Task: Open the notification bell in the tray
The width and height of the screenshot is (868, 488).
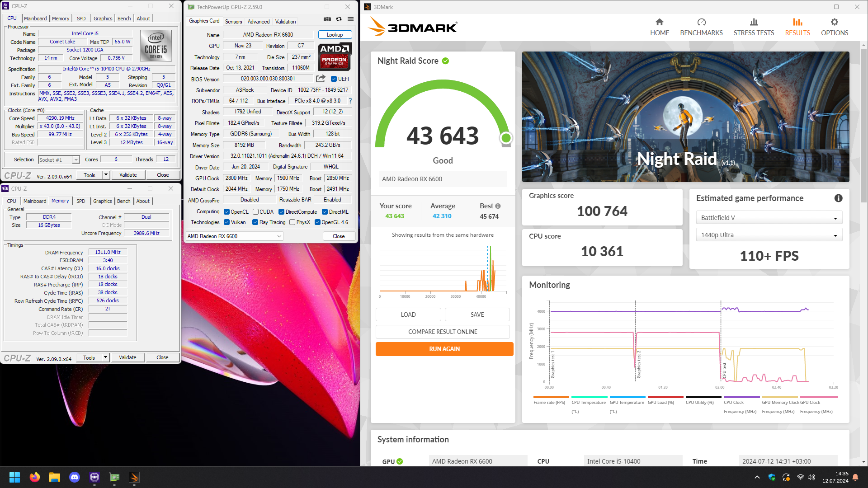Action: pos(855,477)
